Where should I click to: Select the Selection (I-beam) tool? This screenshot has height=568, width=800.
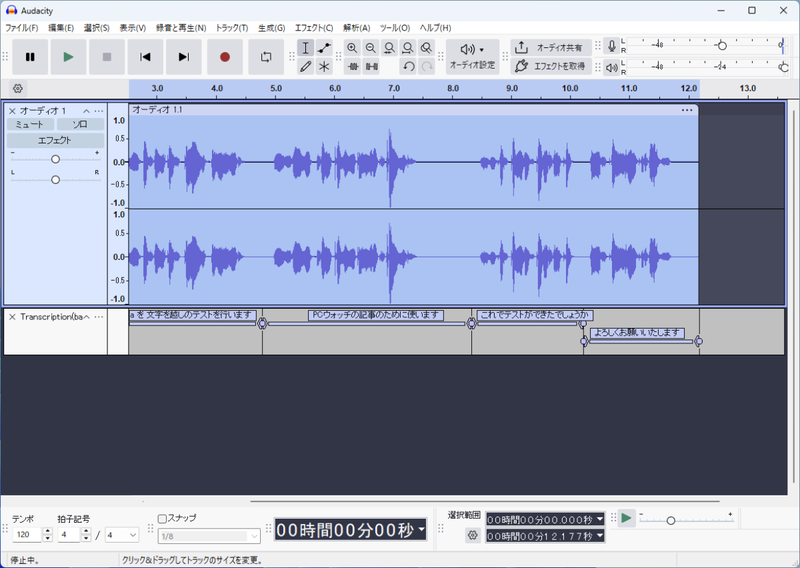click(x=305, y=48)
